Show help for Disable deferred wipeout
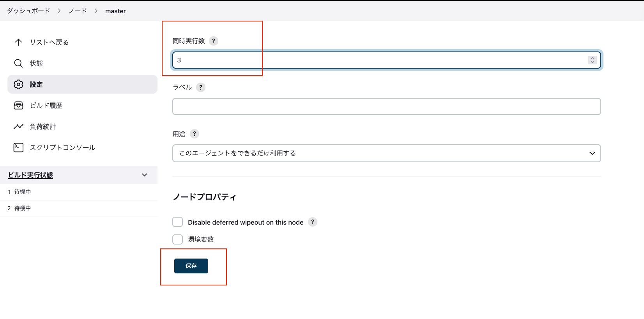 313,222
